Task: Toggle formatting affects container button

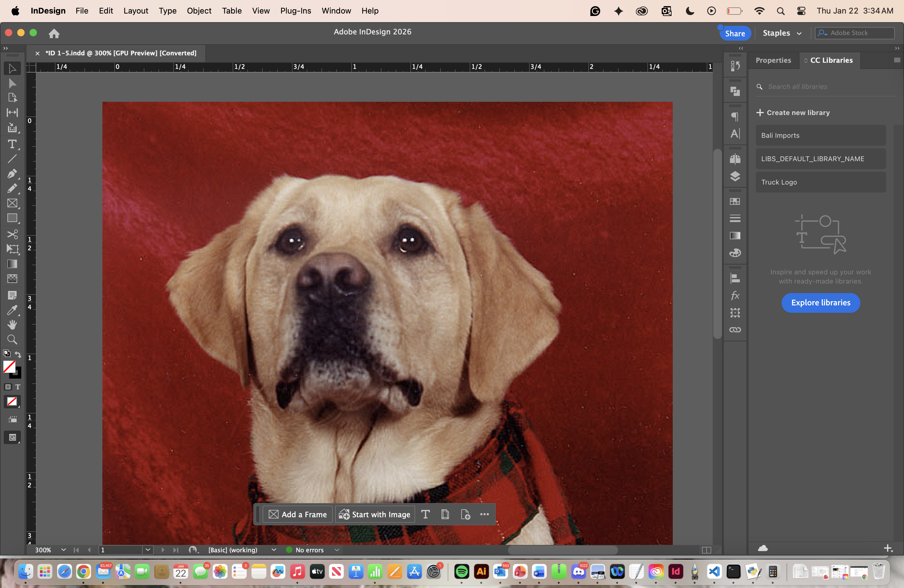Action: [8, 387]
